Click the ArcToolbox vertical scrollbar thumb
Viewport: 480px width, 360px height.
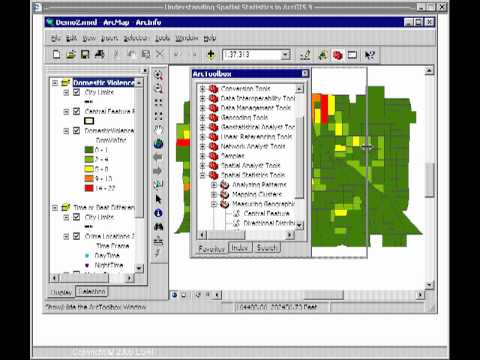(300, 157)
